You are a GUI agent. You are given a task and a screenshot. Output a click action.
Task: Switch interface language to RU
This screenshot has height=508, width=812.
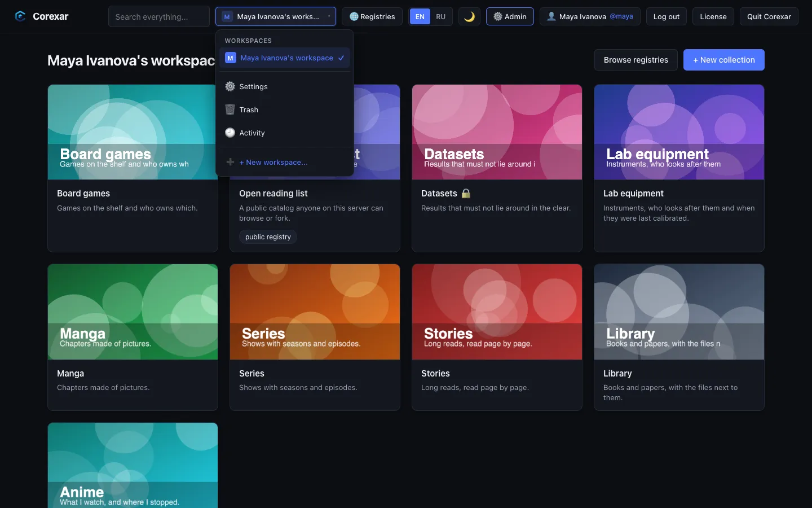[441, 17]
